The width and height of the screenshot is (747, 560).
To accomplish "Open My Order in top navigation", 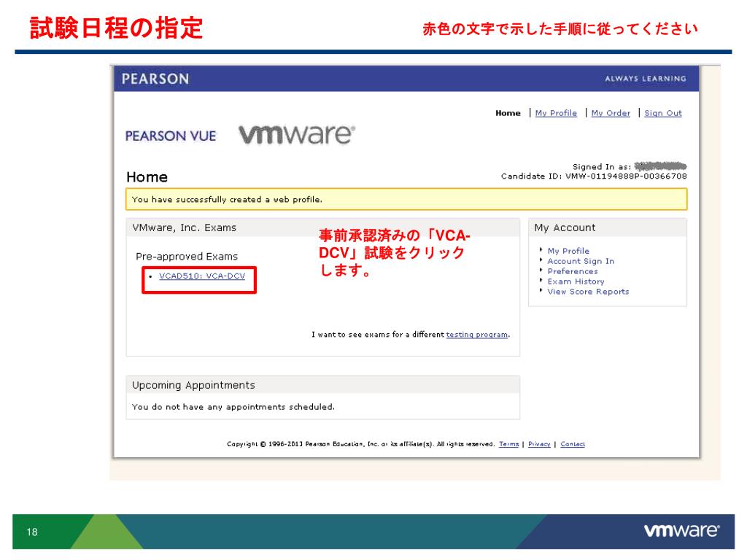I will [611, 113].
